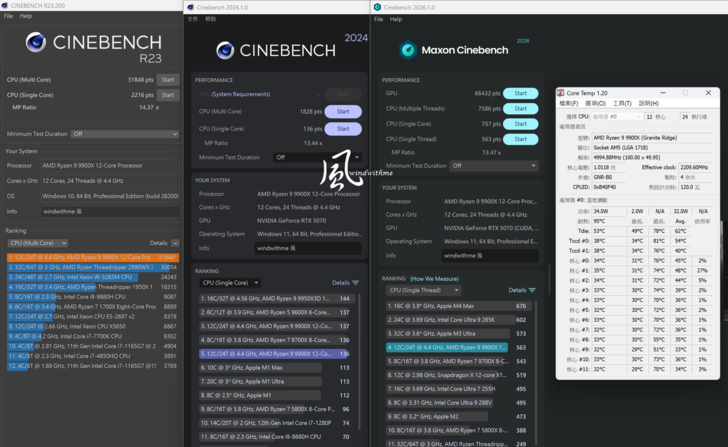
Task: Open the 工具(T) menu in Core Temp
Action: point(622,103)
